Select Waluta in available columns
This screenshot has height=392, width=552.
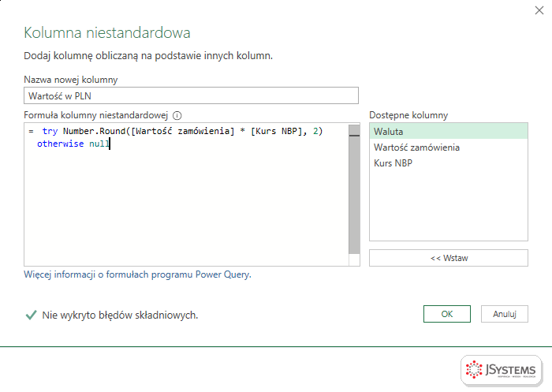pyautogui.click(x=449, y=132)
